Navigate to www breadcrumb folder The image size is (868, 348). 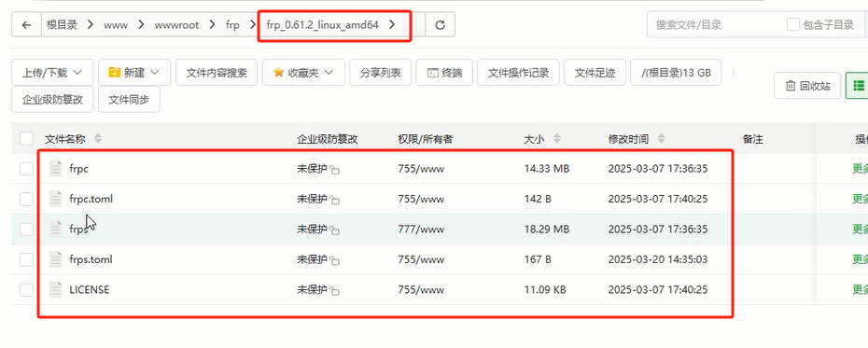116,25
